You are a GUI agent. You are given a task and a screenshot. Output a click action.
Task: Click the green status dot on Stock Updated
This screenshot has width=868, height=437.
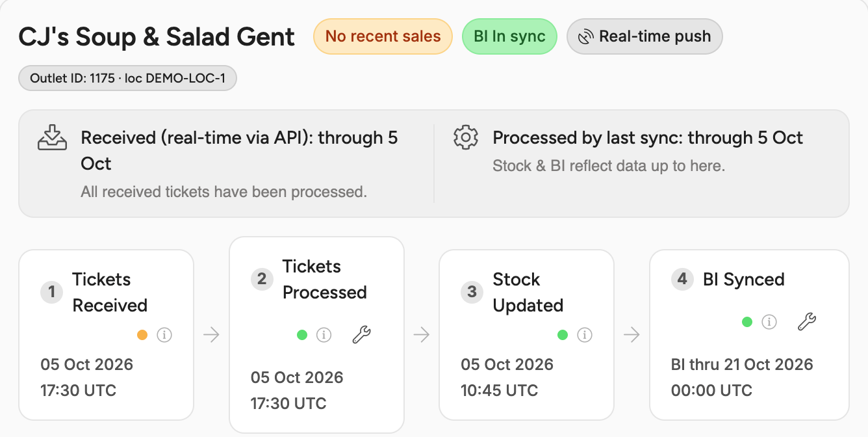[563, 335]
